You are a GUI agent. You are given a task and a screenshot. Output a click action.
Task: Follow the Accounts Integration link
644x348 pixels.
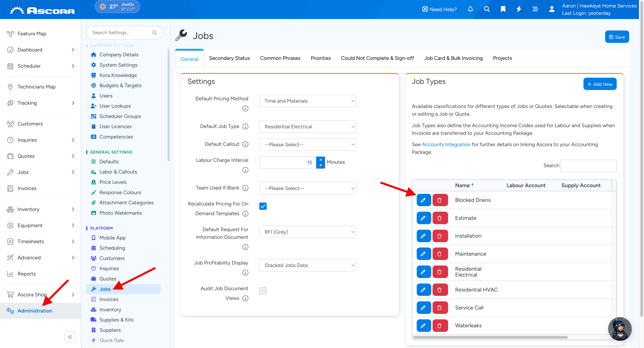446,144
